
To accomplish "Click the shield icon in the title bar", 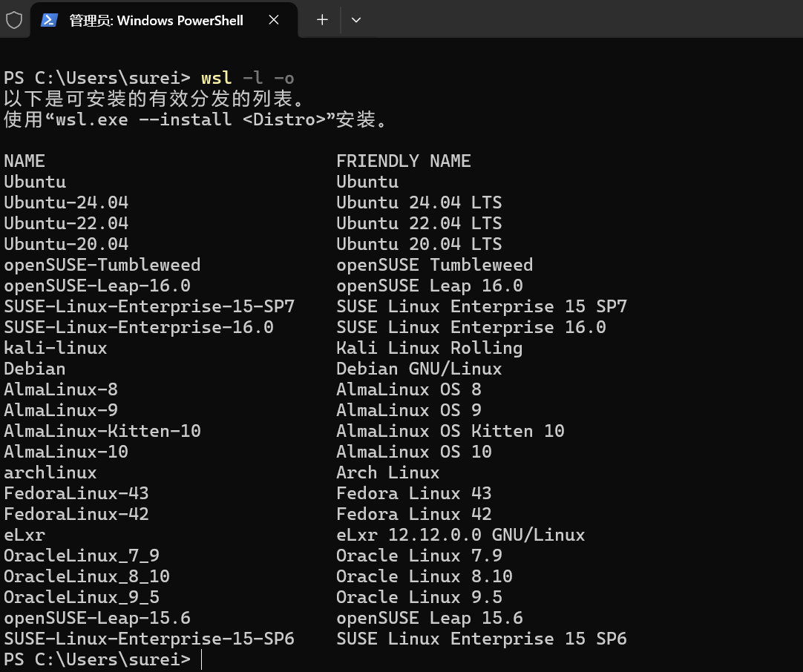I will pyautogui.click(x=14, y=21).
